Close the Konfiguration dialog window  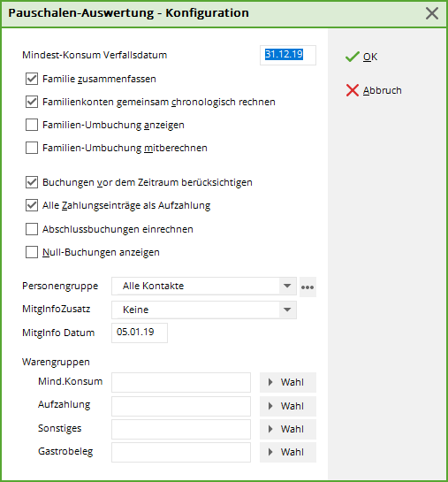(x=432, y=13)
